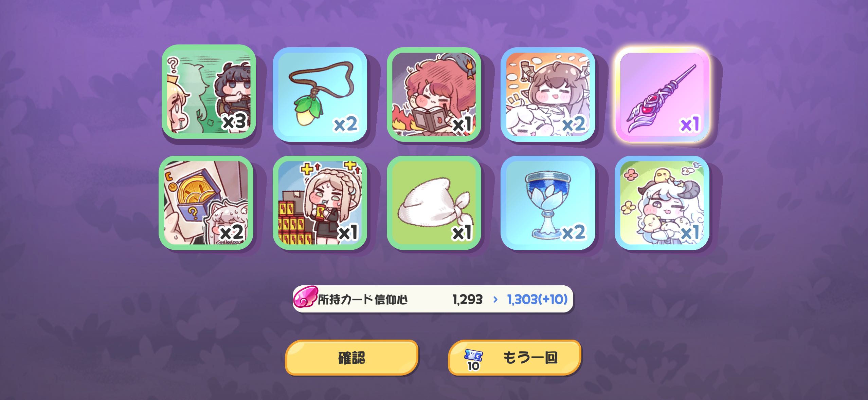Tap the 1,303(+10) updated faith value
Viewport: 868px width, 400px height.
coord(537,299)
